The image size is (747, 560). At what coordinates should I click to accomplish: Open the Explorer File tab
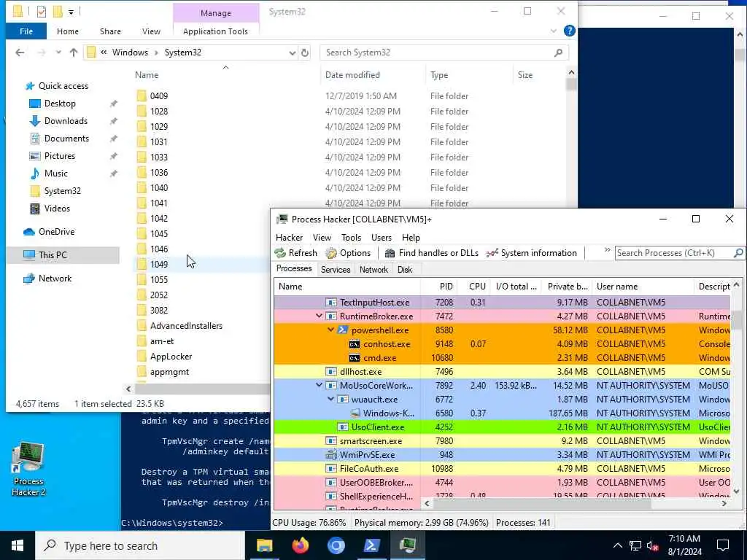(x=26, y=31)
